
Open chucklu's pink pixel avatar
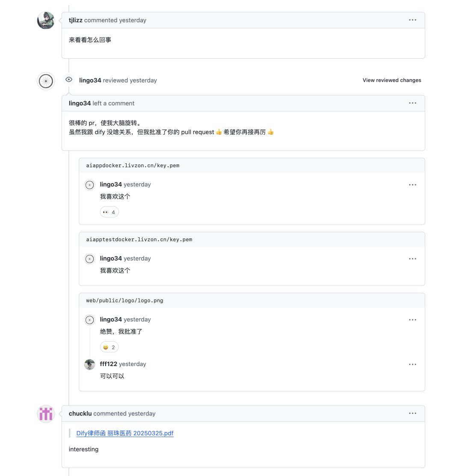pos(46,414)
